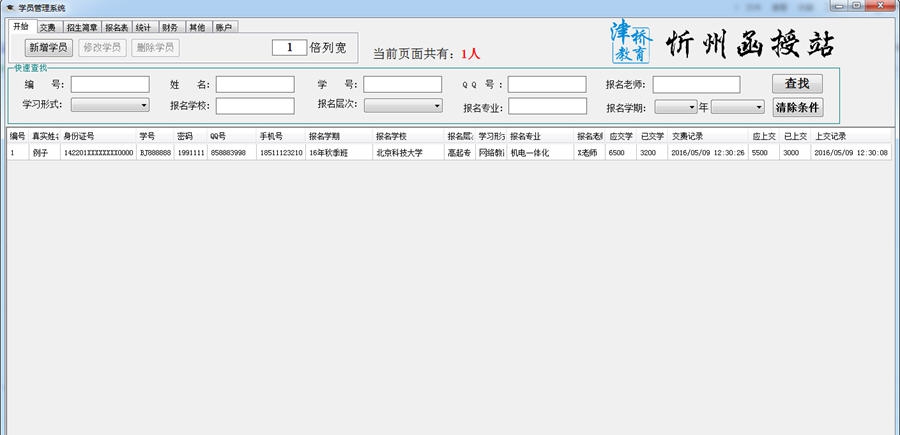Click the 报名学校 column header

pyautogui.click(x=408, y=136)
